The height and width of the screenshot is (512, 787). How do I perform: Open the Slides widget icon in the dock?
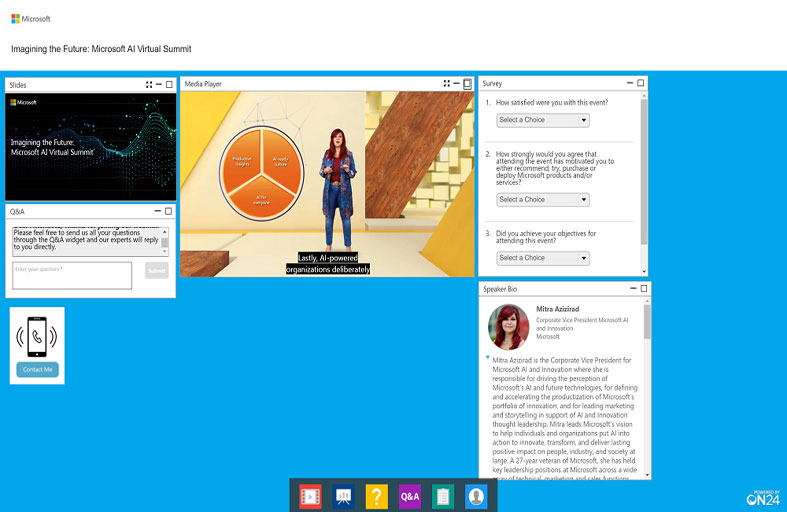[343, 495]
